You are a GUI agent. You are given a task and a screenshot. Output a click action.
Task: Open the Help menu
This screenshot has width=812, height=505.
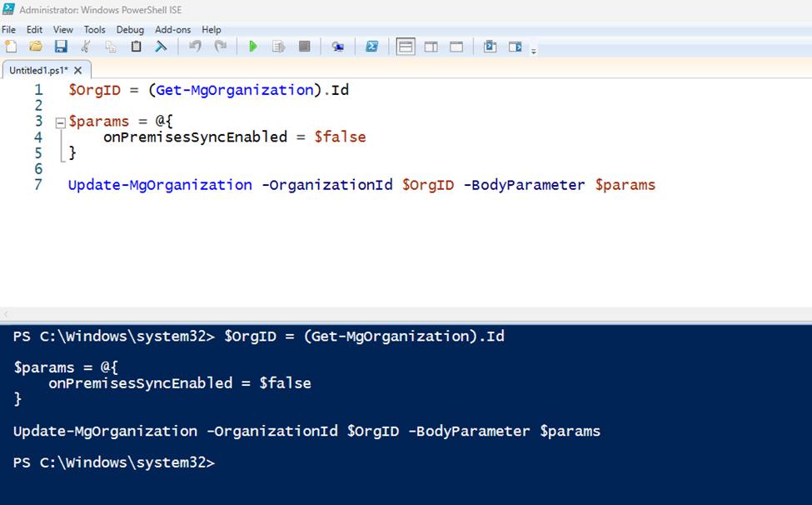pos(212,29)
